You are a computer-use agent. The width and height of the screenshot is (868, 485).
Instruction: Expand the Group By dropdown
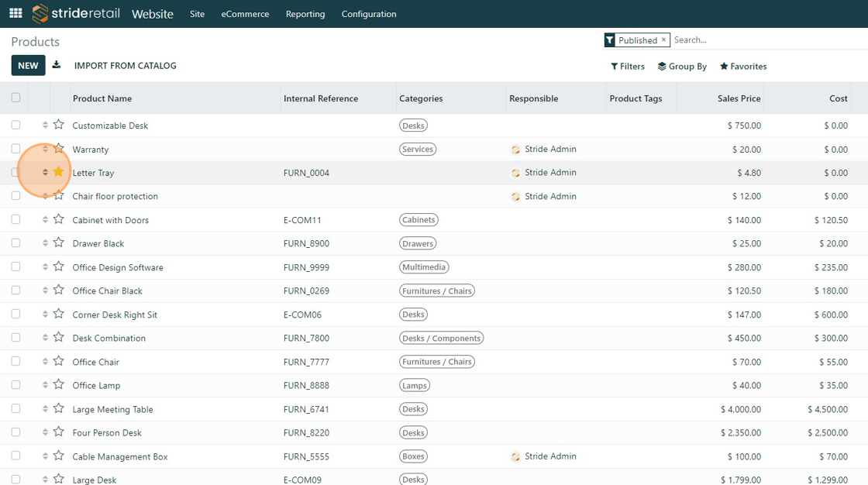(x=682, y=67)
